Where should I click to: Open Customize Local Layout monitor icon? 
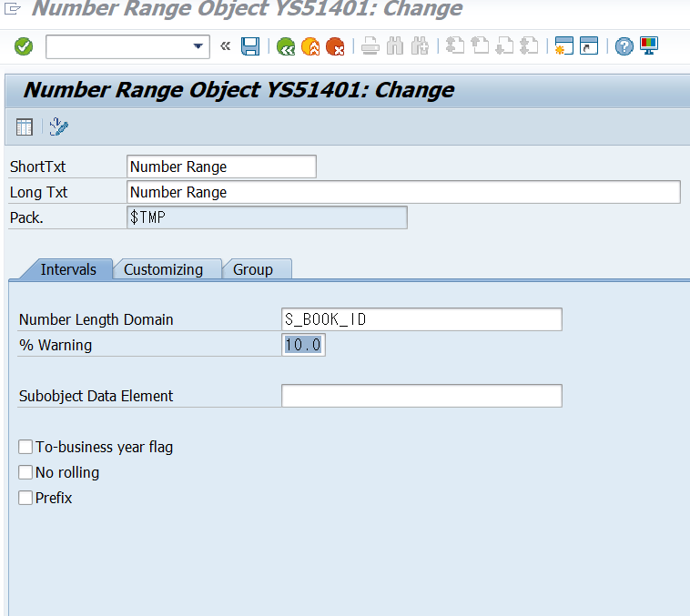(649, 45)
